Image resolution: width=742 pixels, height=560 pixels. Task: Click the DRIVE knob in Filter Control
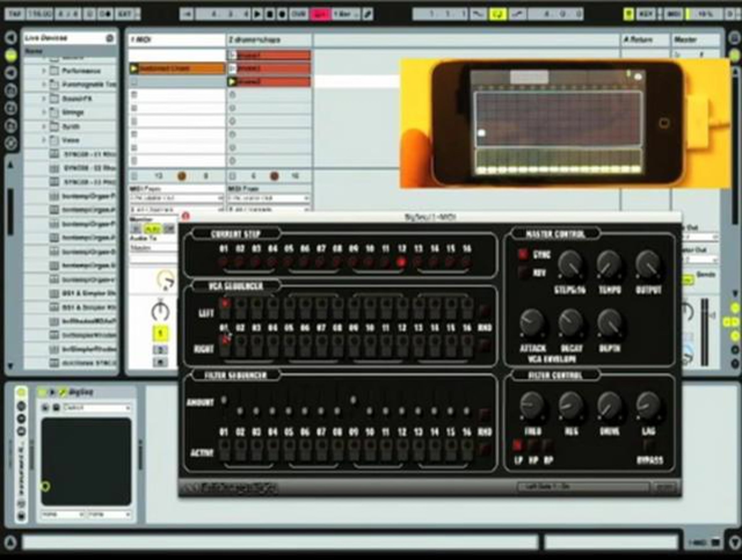609,406
